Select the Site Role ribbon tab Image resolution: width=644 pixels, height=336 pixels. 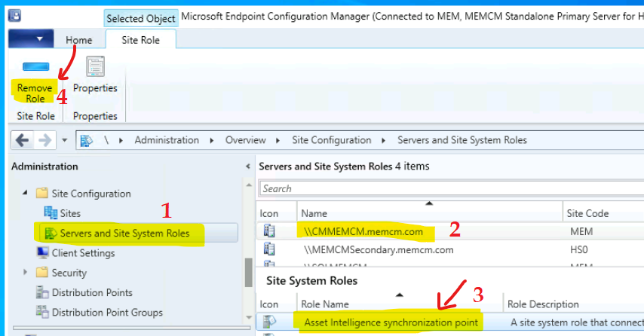(140, 40)
